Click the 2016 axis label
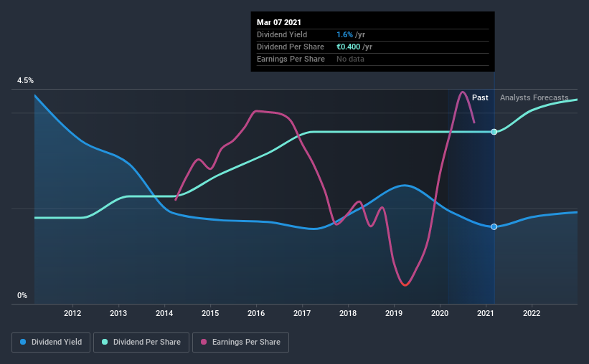The image size is (589, 364). pyautogui.click(x=256, y=313)
